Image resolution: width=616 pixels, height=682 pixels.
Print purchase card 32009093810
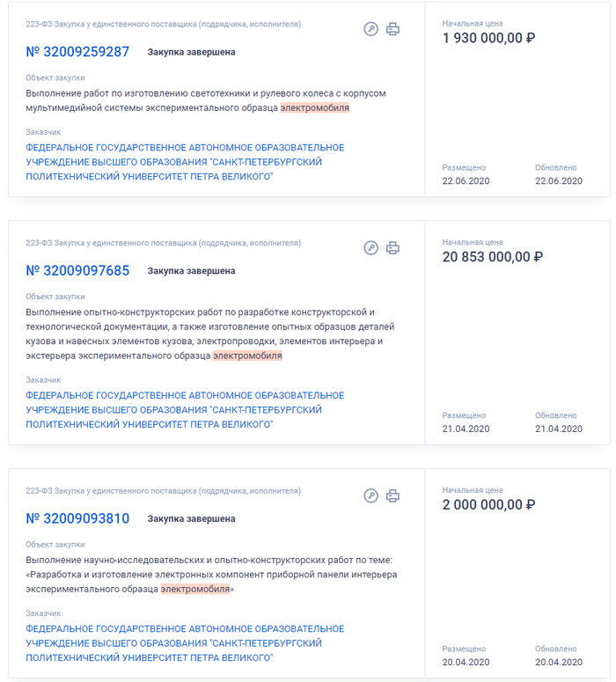coord(392,495)
